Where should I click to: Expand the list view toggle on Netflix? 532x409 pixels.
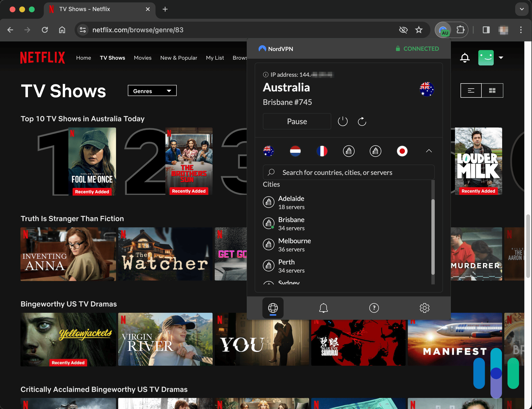tap(471, 90)
